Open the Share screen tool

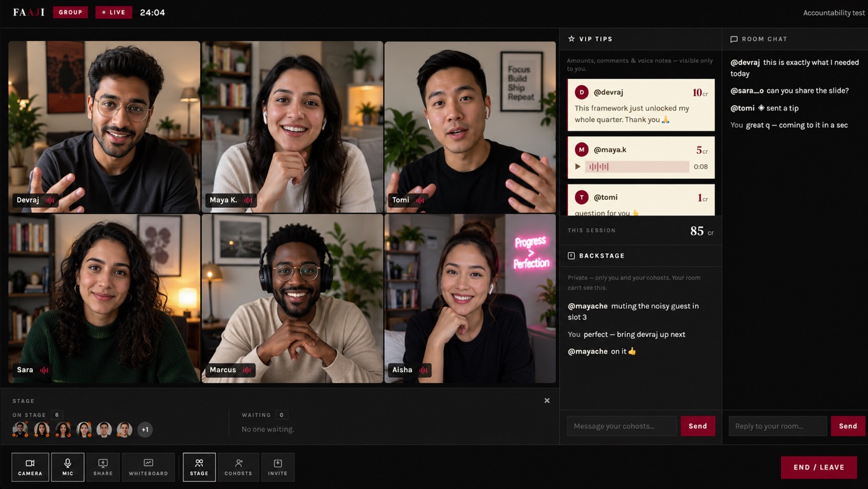click(103, 467)
